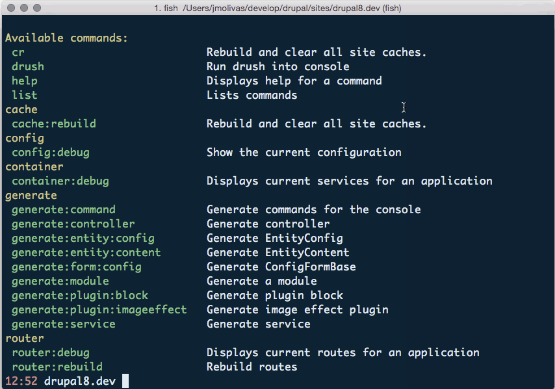Click the 'list' command entry

click(x=24, y=95)
